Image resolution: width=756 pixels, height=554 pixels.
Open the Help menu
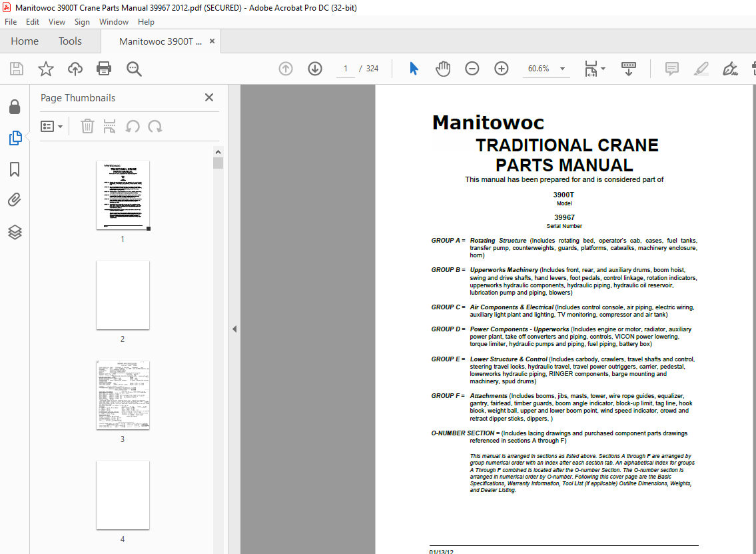click(146, 22)
